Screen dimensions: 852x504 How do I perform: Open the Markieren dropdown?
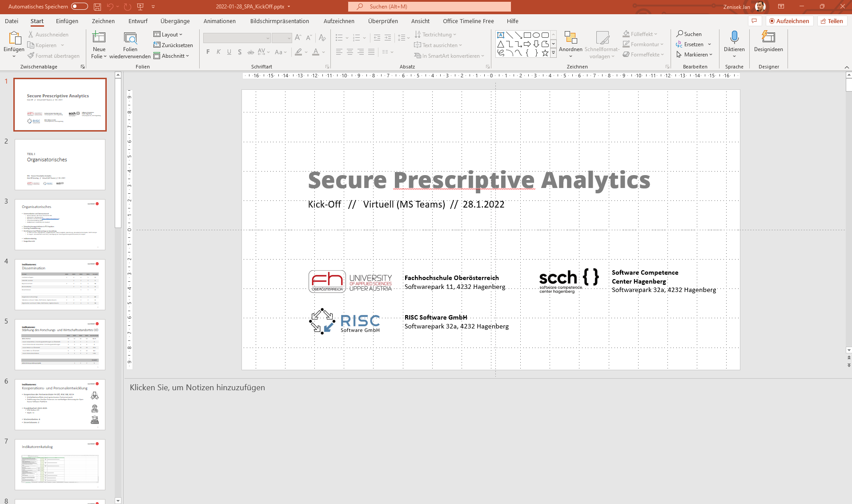tap(694, 55)
